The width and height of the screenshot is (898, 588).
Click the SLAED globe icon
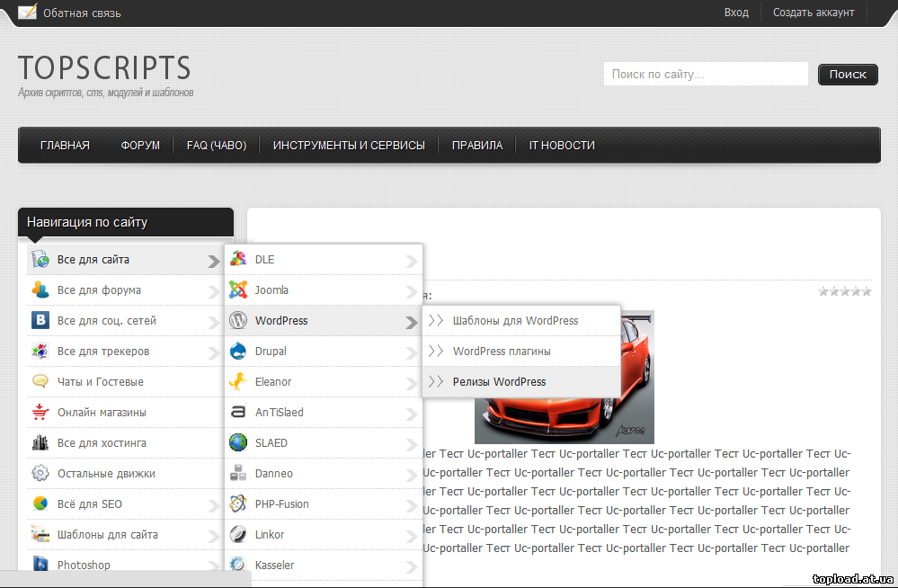[x=238, y=442]
